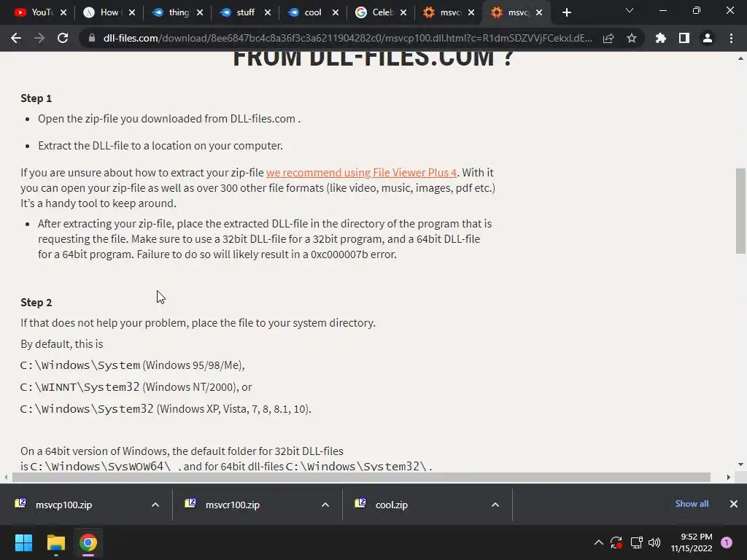Click the sync status tray icon
The width and height of the screenshot is (747, 560).
616,542
